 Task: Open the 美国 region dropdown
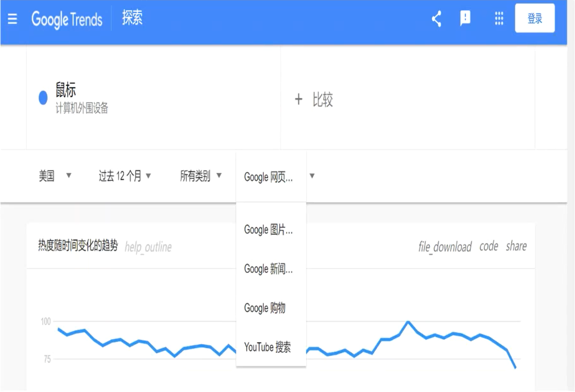tap(55, 176)
